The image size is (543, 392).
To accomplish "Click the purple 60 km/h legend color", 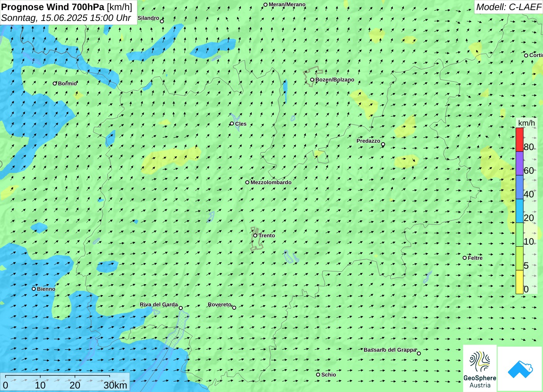I will [x=519, y=163].
